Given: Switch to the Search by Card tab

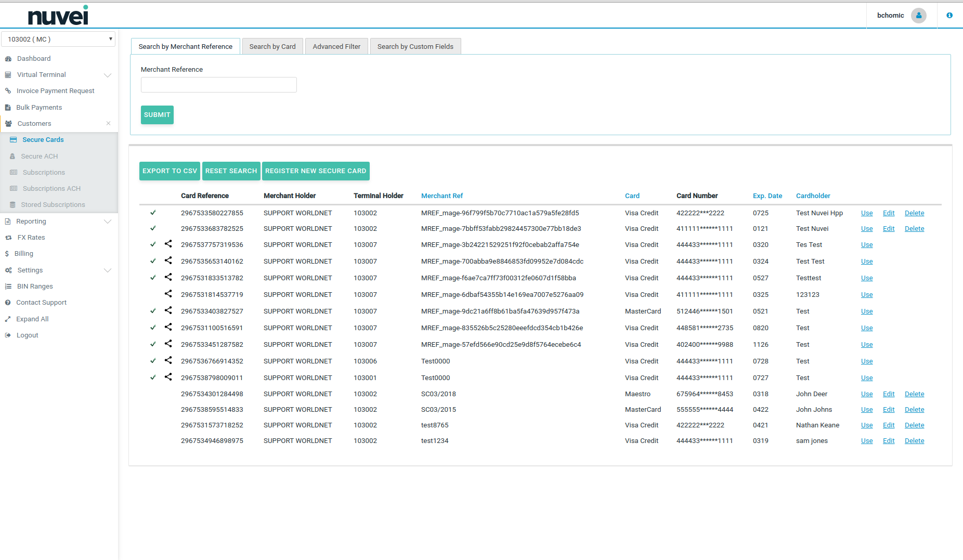Looking at the screenshot, I should tap(272, 47).
